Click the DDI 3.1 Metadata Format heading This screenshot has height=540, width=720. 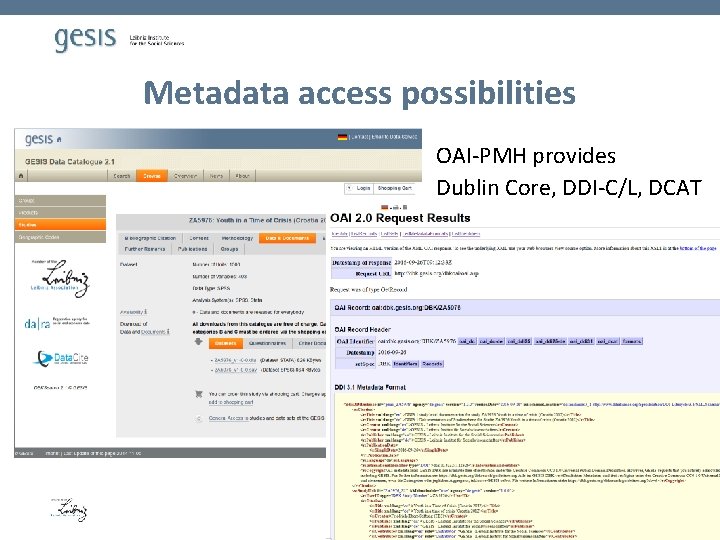[x=370, y=387]
